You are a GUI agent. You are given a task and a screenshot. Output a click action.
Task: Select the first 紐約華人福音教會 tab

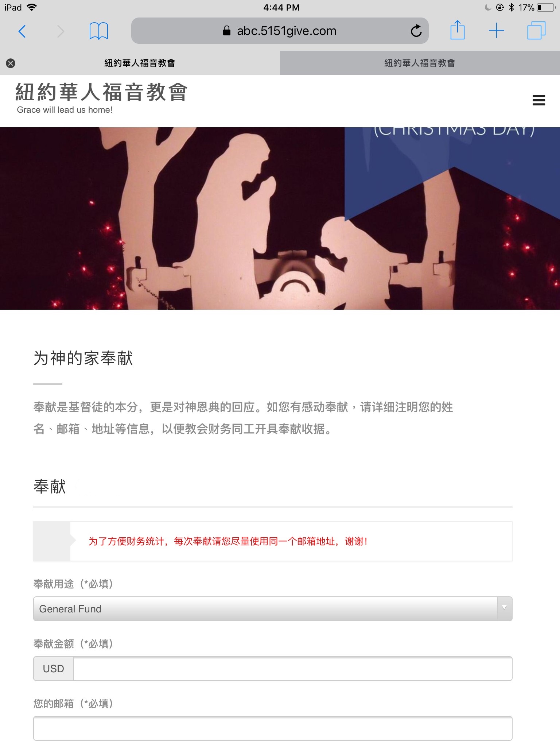tap(140, 63)
